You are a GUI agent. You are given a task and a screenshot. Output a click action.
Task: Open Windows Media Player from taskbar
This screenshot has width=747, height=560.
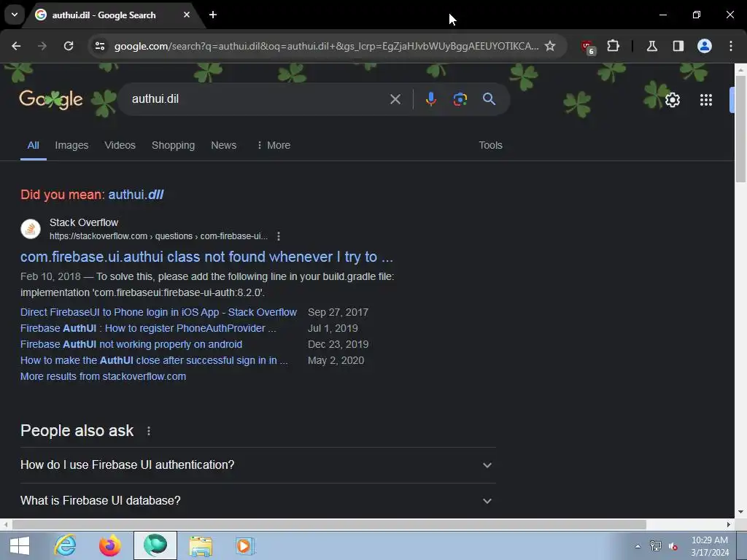click(x=245, y=545)
